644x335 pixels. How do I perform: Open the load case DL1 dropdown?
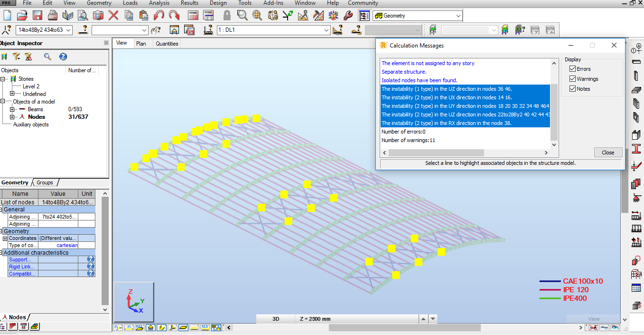pyautogui.click(x=327, y=30)
